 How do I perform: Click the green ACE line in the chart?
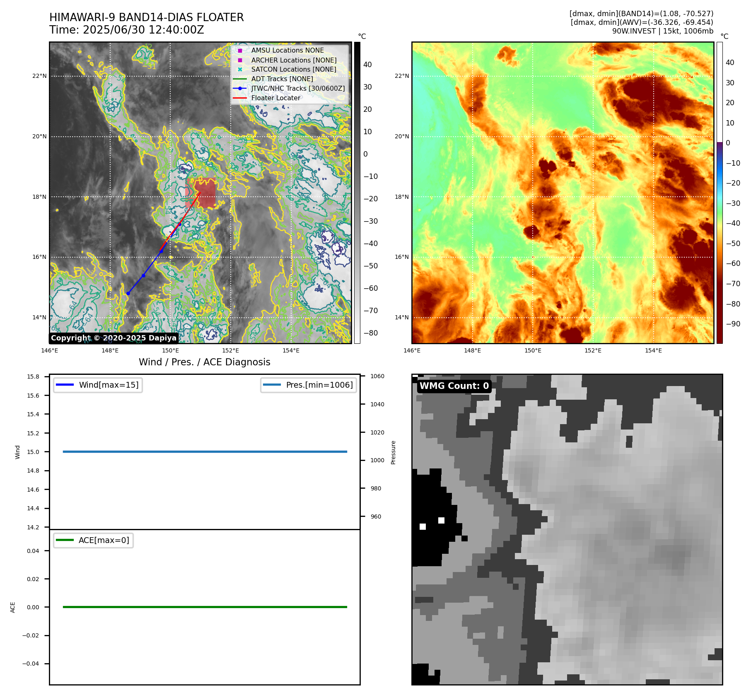205,607
